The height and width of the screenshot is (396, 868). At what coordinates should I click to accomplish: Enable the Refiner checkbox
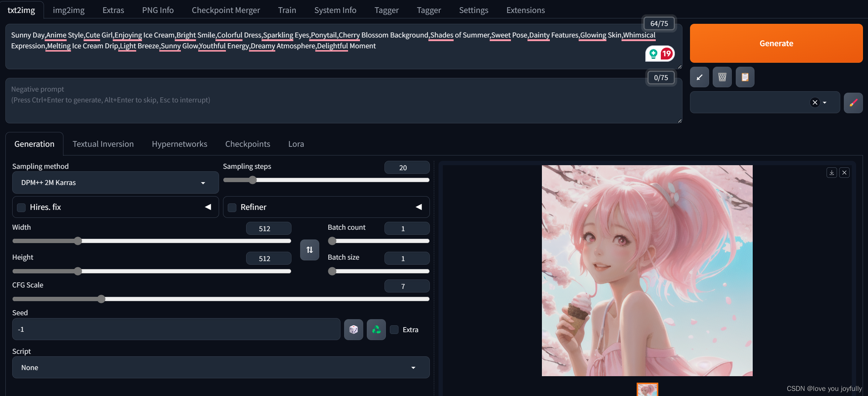point(232,207)
